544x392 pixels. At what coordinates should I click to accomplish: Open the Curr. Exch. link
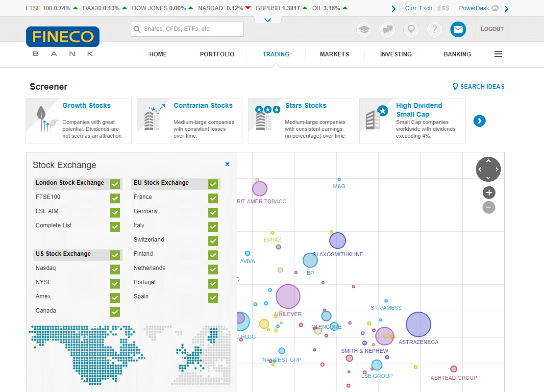tap(420, 8)
